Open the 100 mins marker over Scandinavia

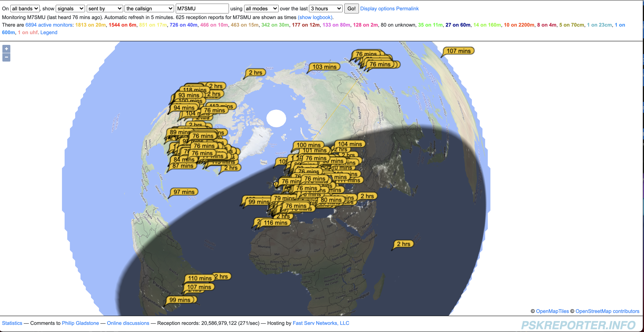tap(308, 145)
